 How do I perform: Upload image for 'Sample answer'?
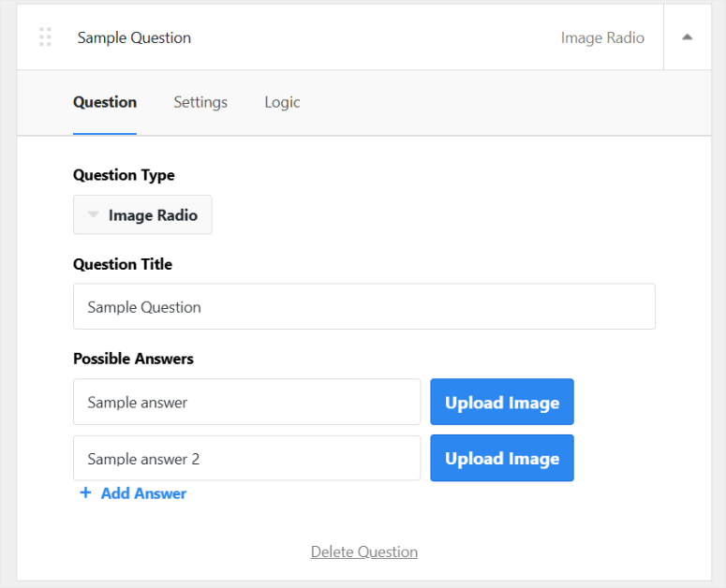(x=502, y=402)
